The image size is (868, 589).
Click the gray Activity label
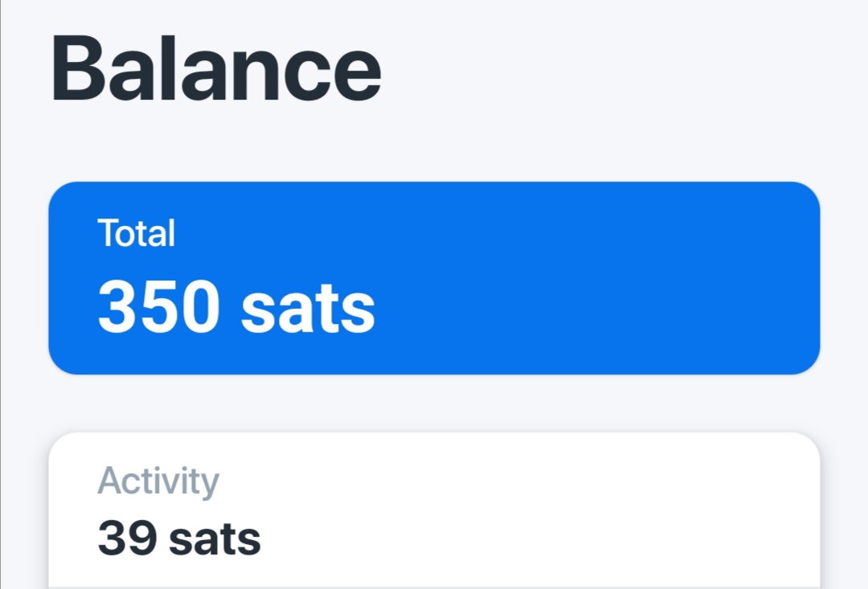click(x=158, y=481)
